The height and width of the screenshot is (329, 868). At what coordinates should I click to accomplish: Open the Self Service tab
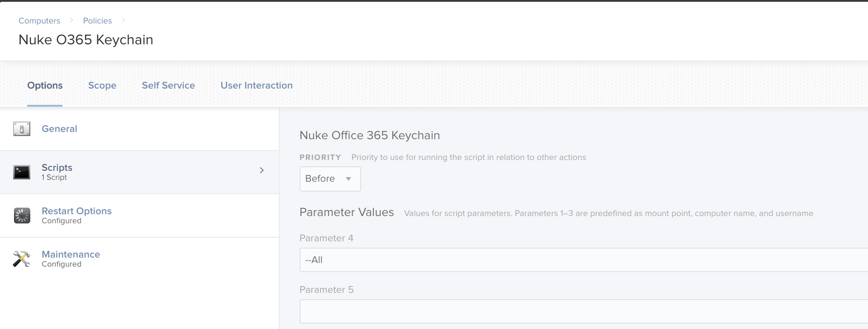click(x=168, y=85)
